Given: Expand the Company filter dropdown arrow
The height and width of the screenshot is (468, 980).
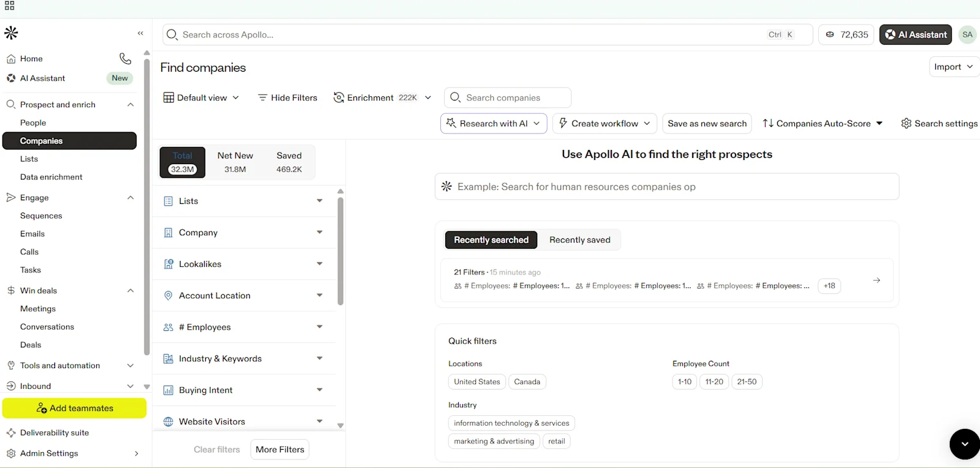Looking at the screenshot, I should [319, 232].
